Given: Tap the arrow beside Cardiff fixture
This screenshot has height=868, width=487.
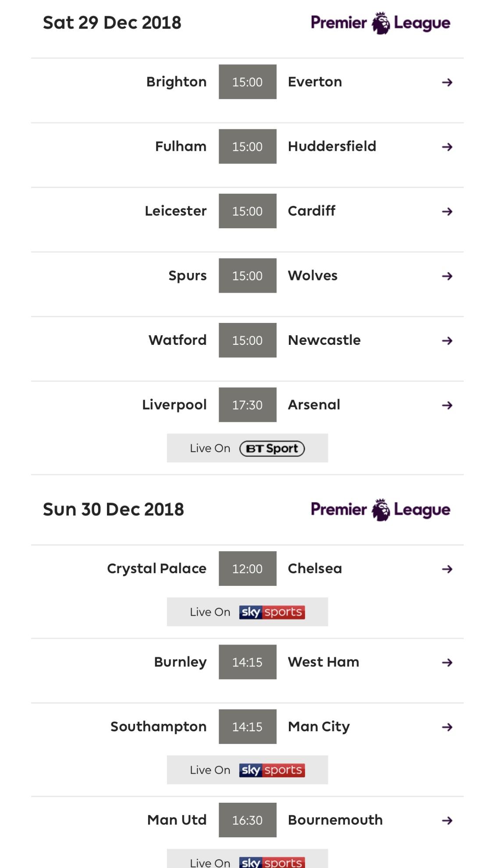Looking at the screenshot, I should [x=447, y=212].
